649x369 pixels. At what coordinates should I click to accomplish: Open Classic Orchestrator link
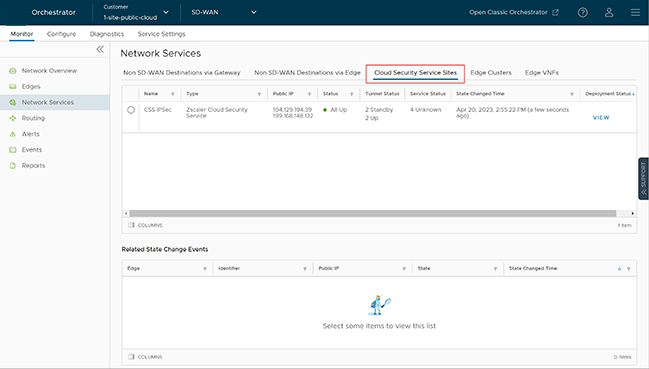(514, 12)
